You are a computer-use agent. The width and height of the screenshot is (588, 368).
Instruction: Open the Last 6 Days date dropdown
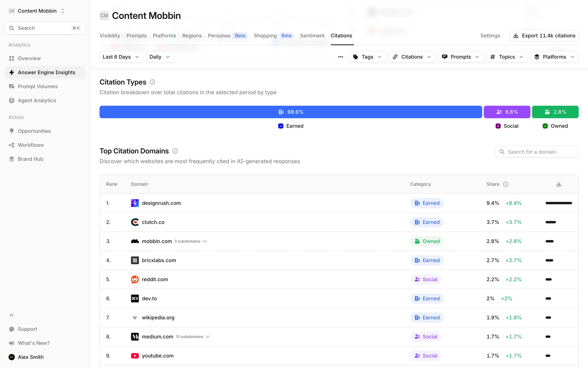121,57
